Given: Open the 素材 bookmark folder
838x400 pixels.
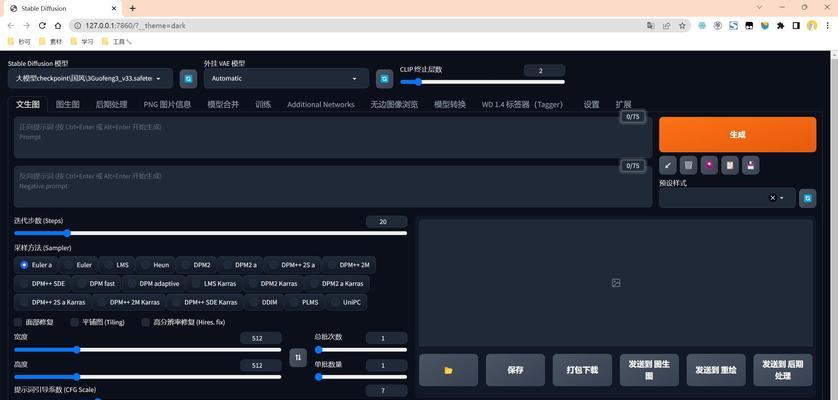Looking at the screenshot, I should (51, 41).
